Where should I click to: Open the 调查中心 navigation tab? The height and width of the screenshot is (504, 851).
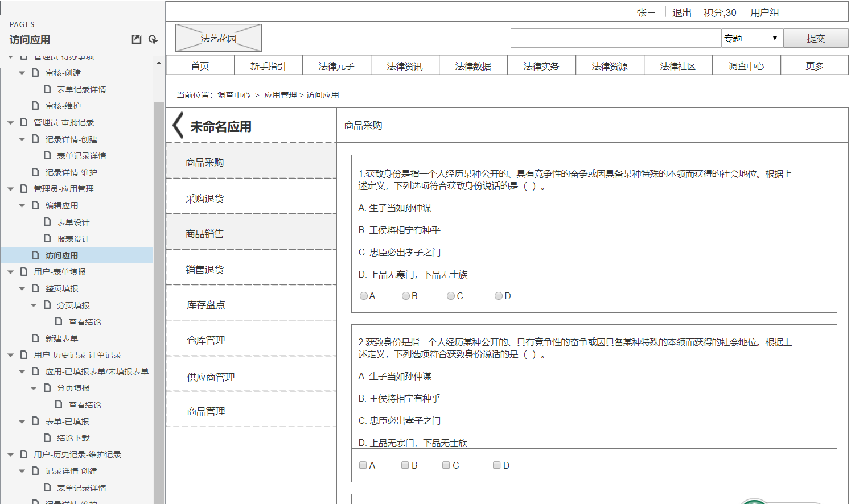[x=746, y=65]
